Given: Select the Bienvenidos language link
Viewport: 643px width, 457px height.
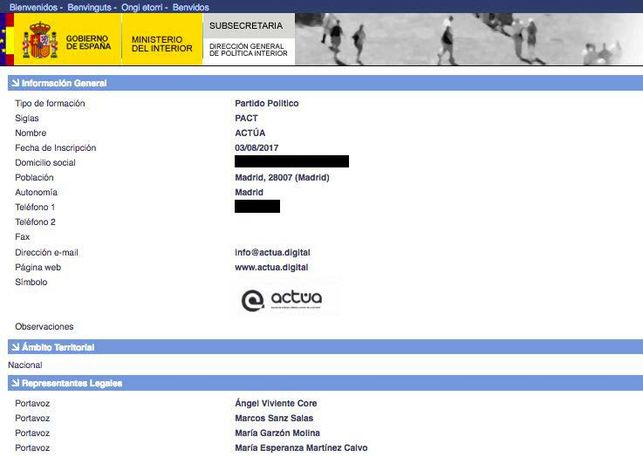Looking at the screenshot, I should click(33, 7).
